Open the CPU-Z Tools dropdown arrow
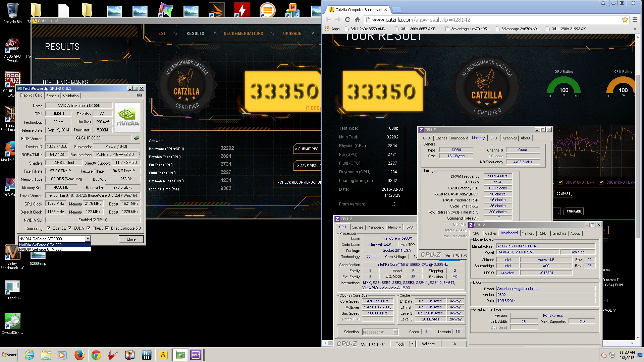 click(x=412, y=344)
